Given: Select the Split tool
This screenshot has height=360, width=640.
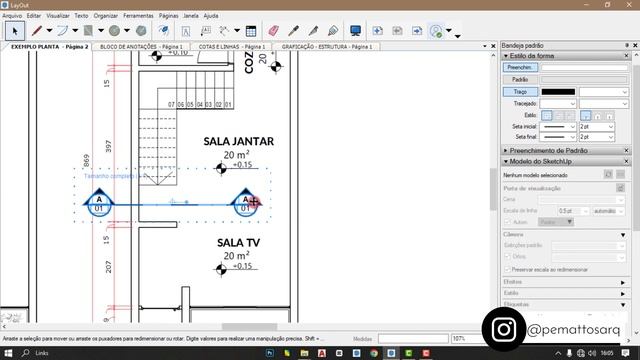Looking at the screenshot, I should click(313, 31).
